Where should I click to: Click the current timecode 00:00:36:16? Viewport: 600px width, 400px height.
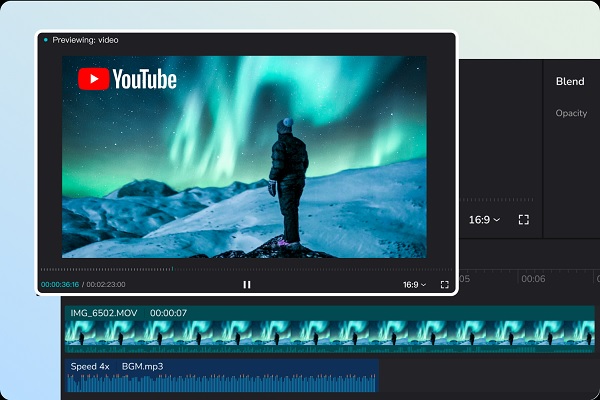tap(60, 285)
